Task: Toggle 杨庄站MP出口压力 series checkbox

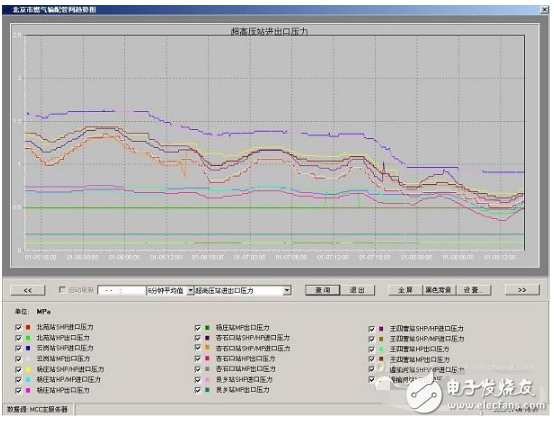Action: click(x=198, y=328)
